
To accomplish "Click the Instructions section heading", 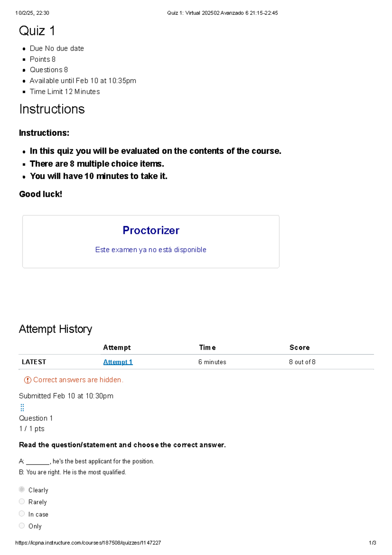I will (x=52, y=109).
